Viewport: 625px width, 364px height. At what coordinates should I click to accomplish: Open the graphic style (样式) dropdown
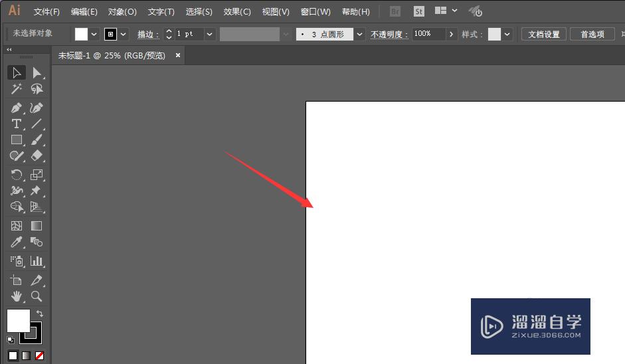(507, 35)
